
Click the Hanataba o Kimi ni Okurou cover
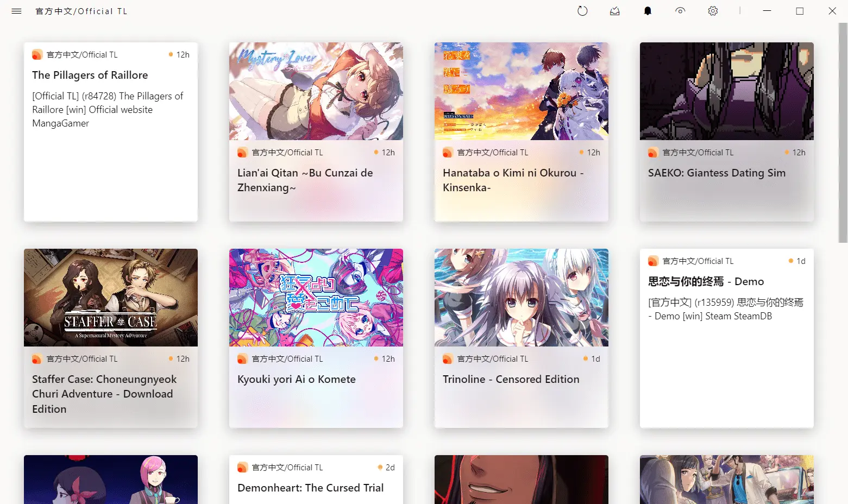point(522,91)
